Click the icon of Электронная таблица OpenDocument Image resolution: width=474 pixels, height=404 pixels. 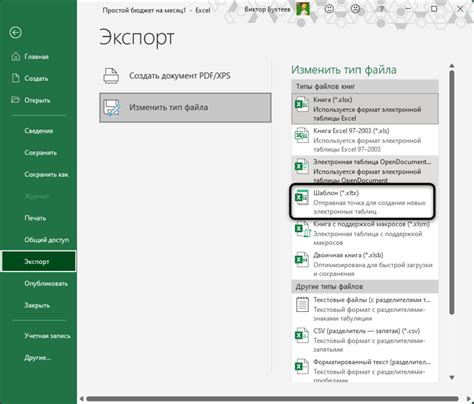click(x=302, y=166)
